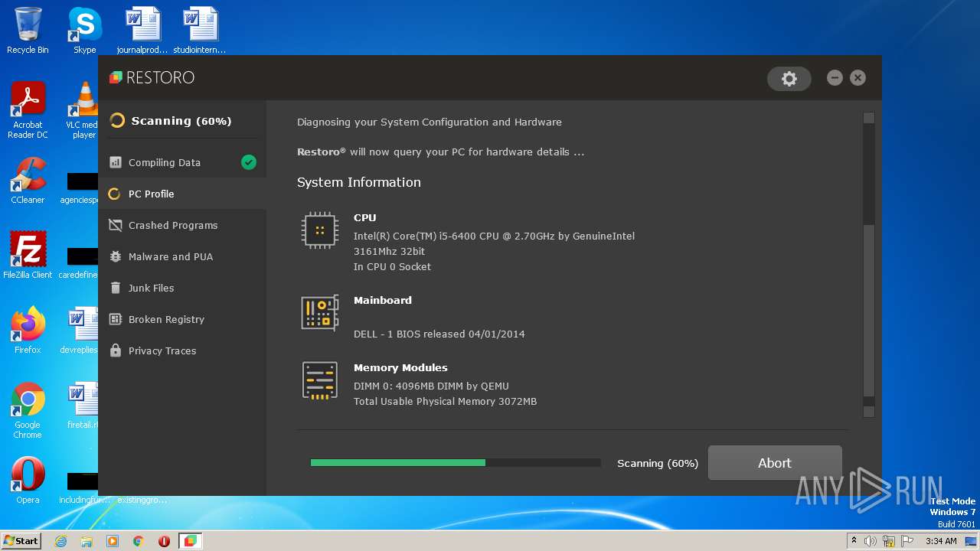Image resolution: width=980 pixels, height=551 pixels.
Task: Click scrollbar up arrow in info panel
Action: pos(868,118)
